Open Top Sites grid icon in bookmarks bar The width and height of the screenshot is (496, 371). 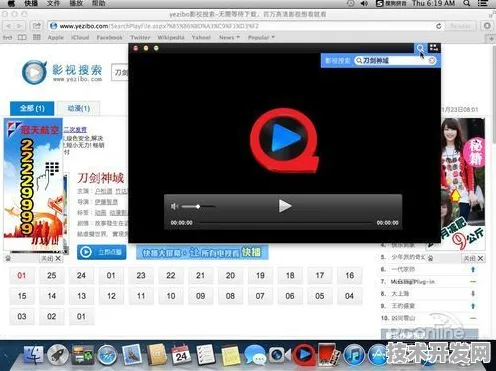tap(37, 37)
